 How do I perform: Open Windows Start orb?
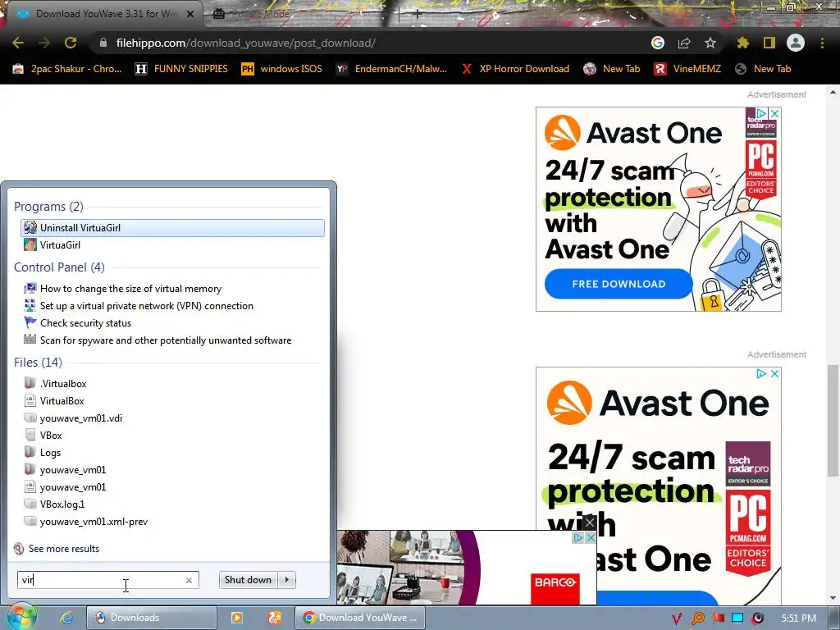[21, 617]
